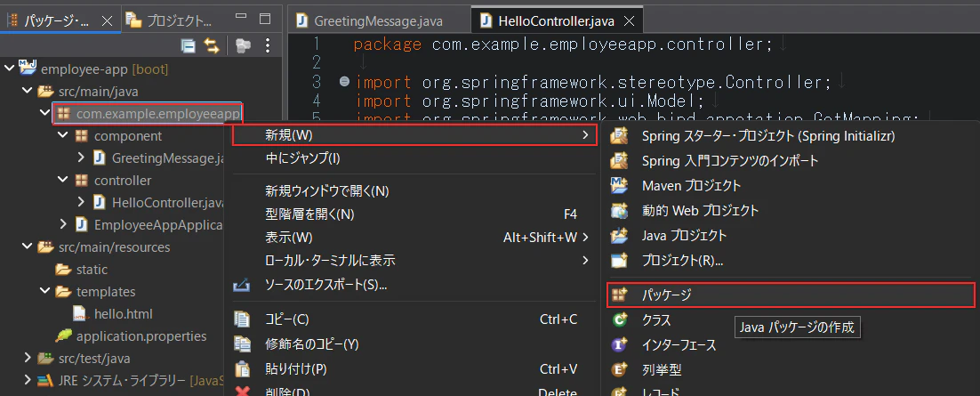980x396 pixels.
Task: Collapse the src/main/resources folder
Action: (27, 247)
